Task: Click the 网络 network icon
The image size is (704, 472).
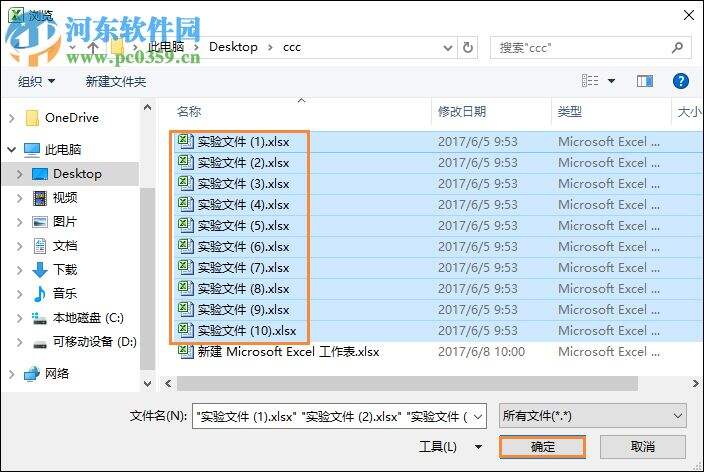Action: (31, 374)
